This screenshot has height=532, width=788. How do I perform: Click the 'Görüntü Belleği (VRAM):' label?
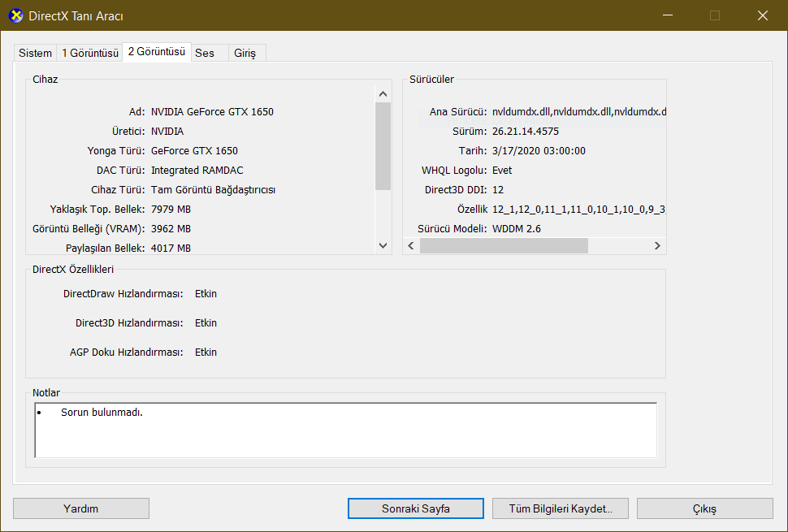coord(89,228)
